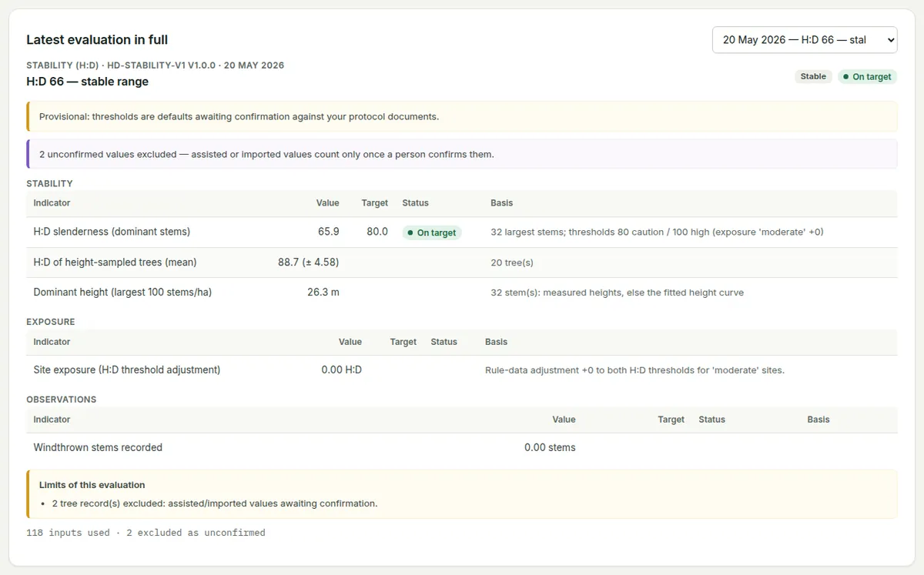This screenshot has width=924, height=575.
Task: Click the On target status in the H:D slenderness row
Action: point(432,232)
